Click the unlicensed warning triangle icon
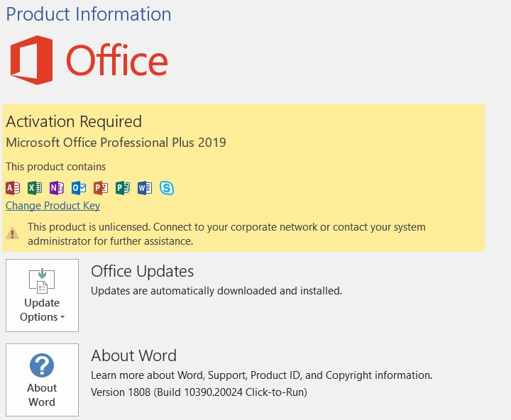The height and width of the screenshot is (420, 511). pyautogui.click(x=12, y=233)
